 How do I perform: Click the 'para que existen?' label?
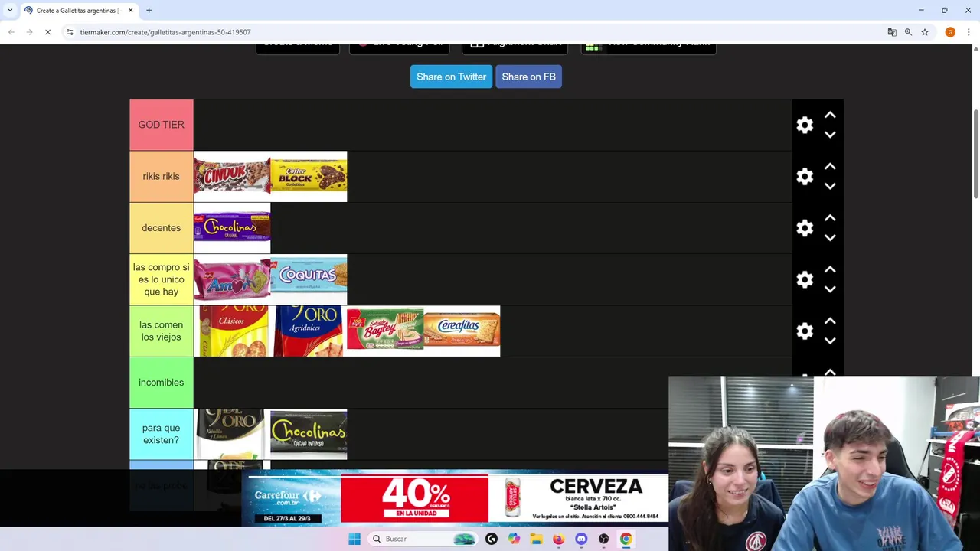(162, 434)
